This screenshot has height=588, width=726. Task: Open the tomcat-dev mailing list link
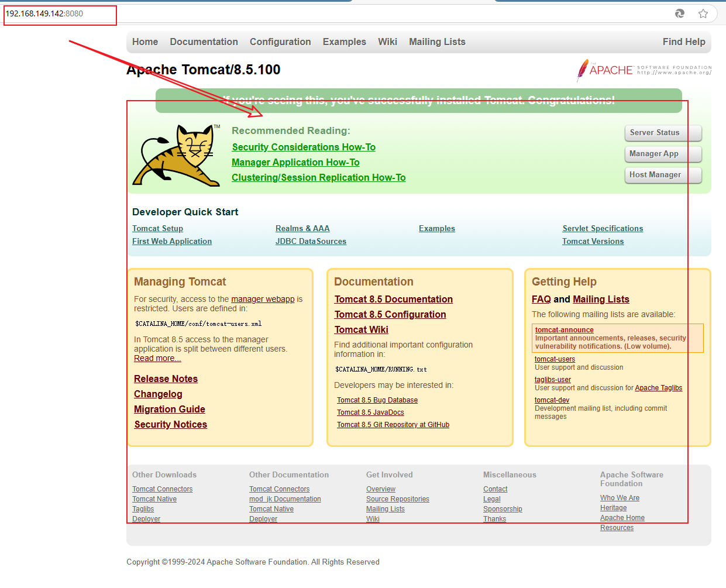552,400
